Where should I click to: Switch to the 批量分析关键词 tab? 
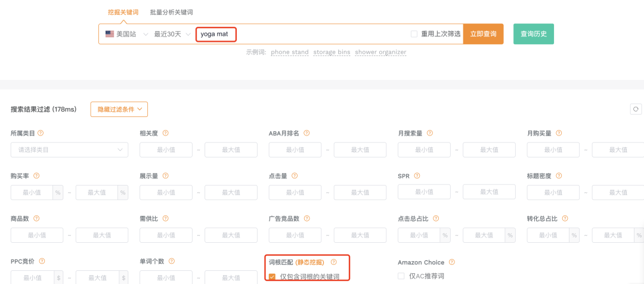coord(171,12)
